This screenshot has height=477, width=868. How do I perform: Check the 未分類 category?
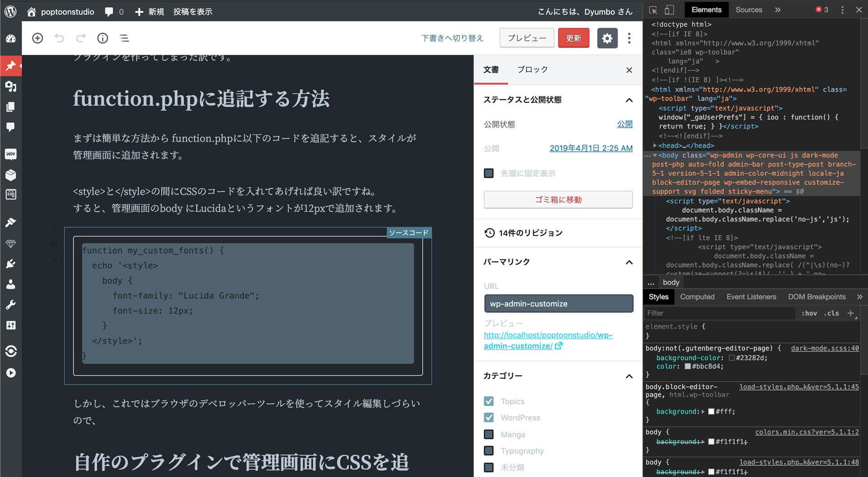click(x=489, y=467)
